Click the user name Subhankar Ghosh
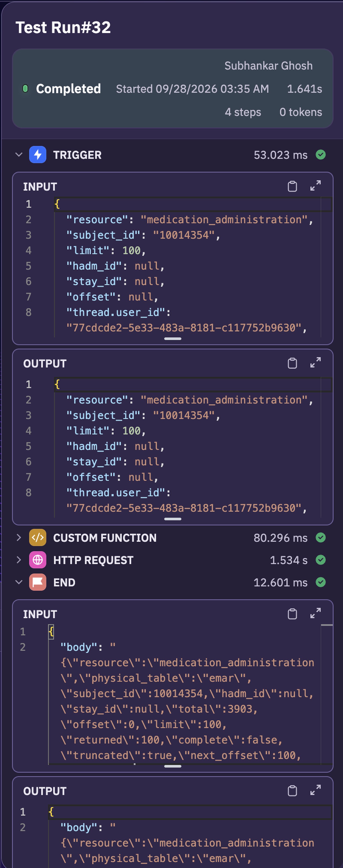The height and width of the screenshot is (868, 343). pos(269,66)
